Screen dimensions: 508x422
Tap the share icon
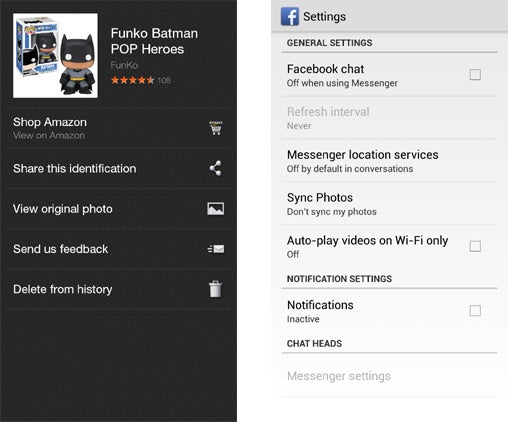point(216,168)
